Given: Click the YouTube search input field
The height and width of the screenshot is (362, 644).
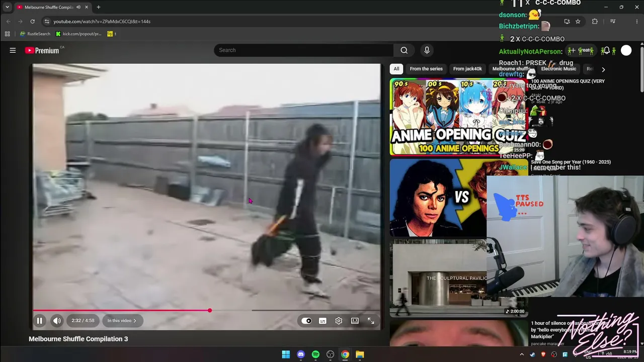Looking at the screenshot, I should [x=304, y=50].
